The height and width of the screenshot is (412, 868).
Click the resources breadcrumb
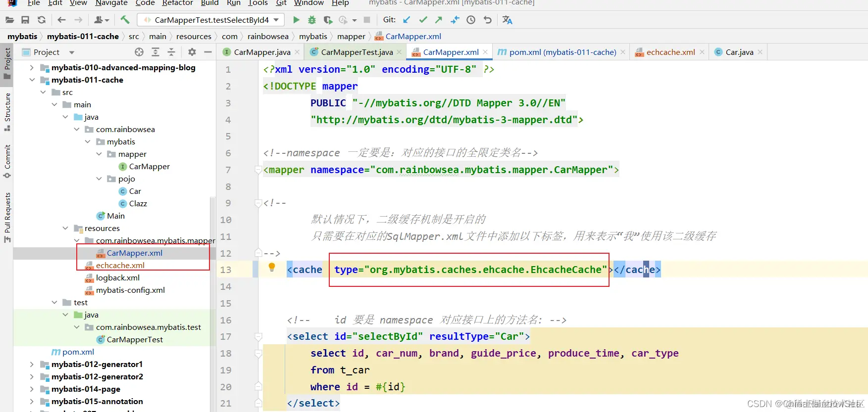[194, 36]
